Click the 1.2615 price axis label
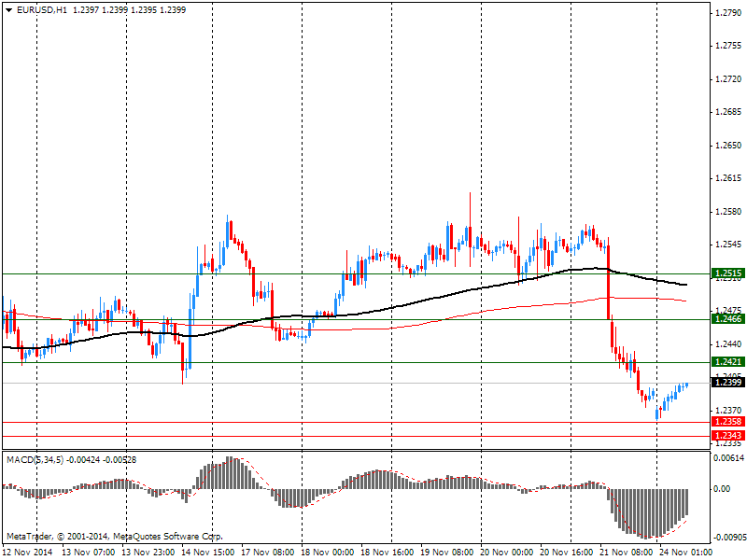Viewport: 747px width, 560px height. coord(728,178)
